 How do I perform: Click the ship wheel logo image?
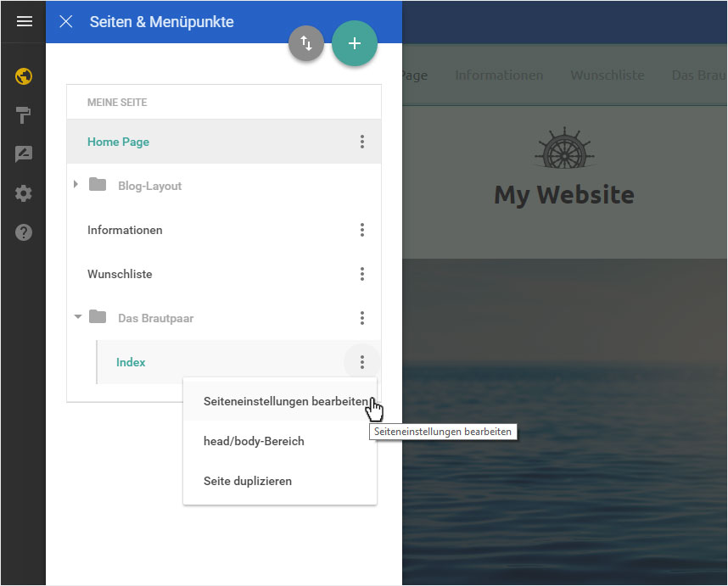(x=564, y=148)
